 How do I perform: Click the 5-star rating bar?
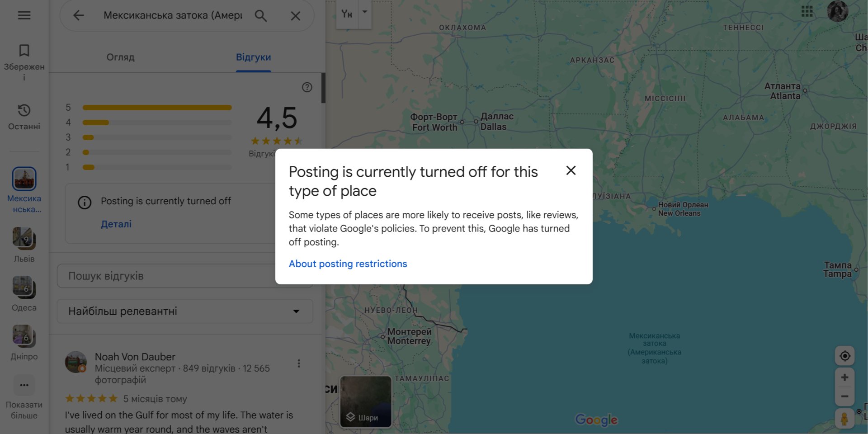157,108
